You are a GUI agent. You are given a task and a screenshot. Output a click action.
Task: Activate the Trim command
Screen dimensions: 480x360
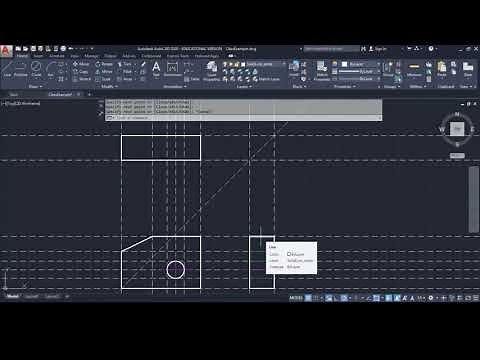[125, 64]
